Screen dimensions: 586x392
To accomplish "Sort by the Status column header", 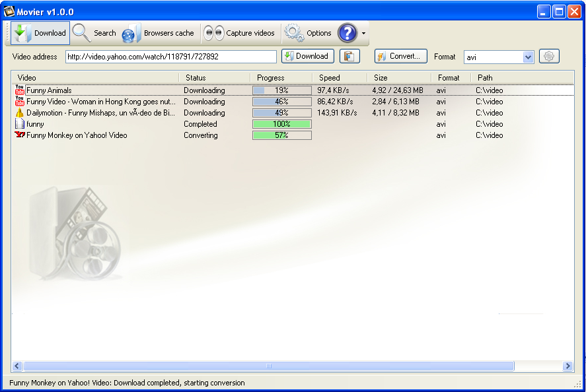I will tap(215, 78).
